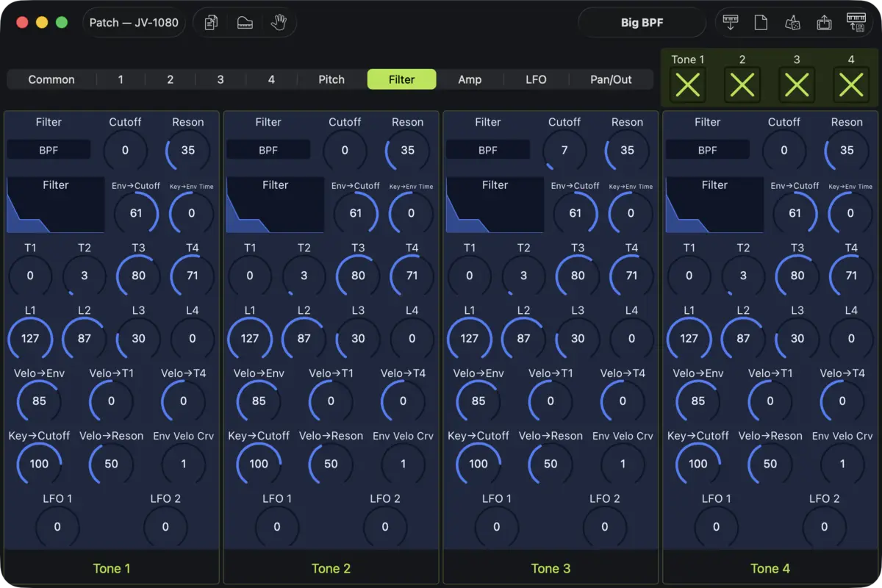Viewport: 882px width, 588px height.
Task: Switch to the tone 3 tab
Action: coord(220,79)
